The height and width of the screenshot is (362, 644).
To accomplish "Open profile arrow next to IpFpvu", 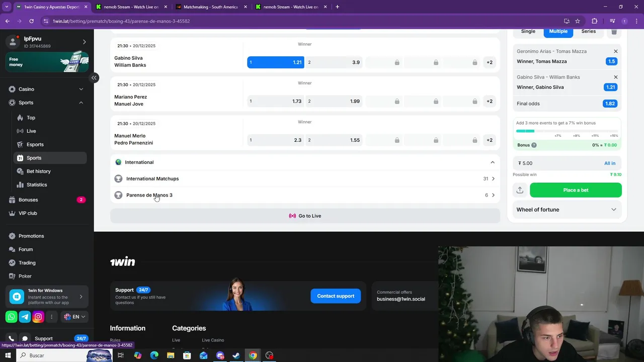I will [x=84, y=42].
